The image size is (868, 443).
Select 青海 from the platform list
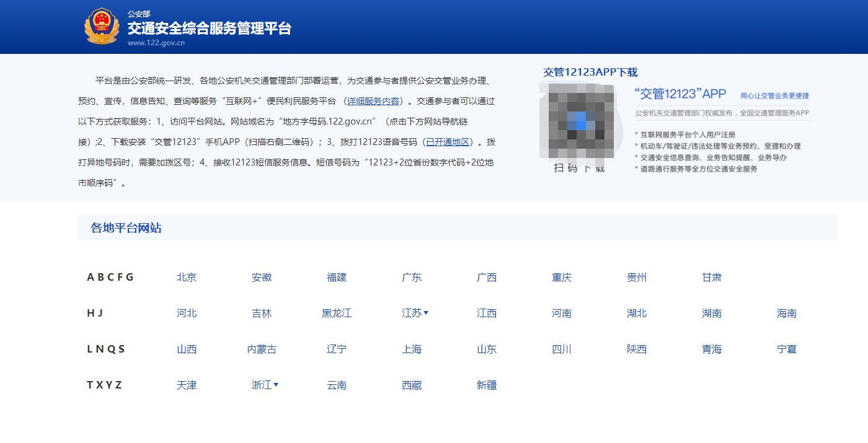click(711, 349)
